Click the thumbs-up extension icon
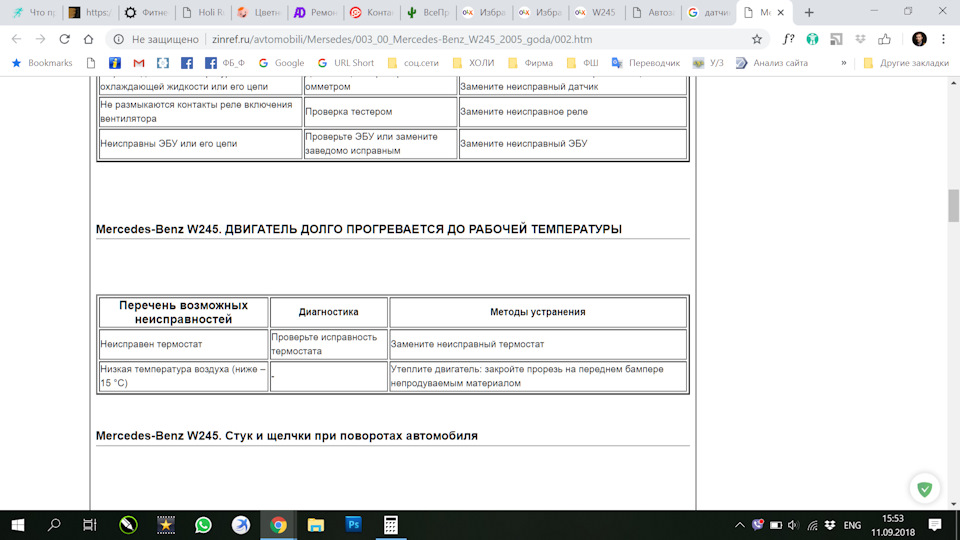The width and height of the screenshot is (960, 540). (884, 39)
